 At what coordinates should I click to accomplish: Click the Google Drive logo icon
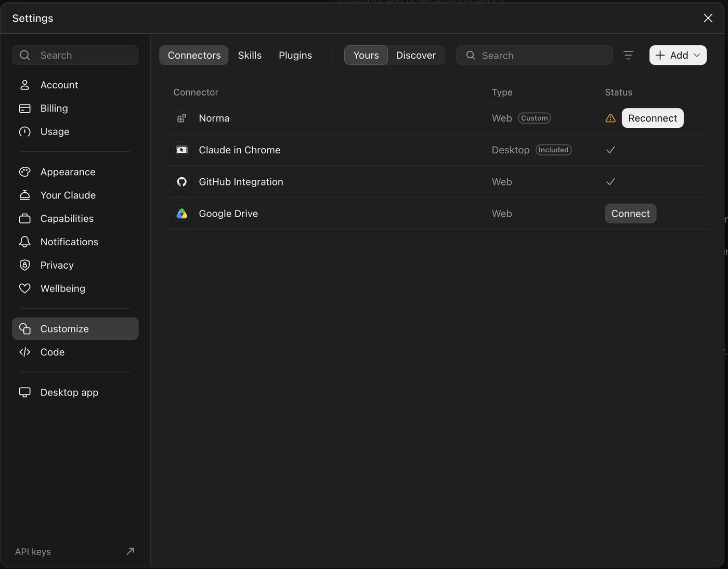[x=181, y=214]
